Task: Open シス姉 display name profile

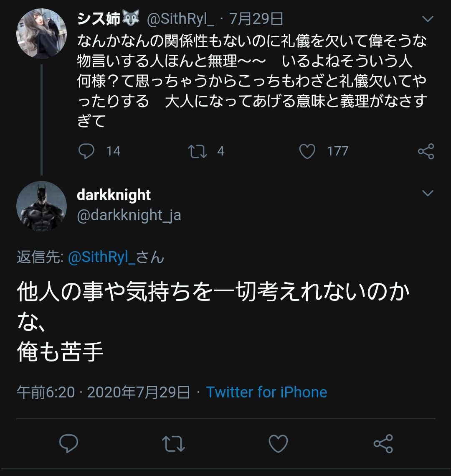Action: point(99,19)
